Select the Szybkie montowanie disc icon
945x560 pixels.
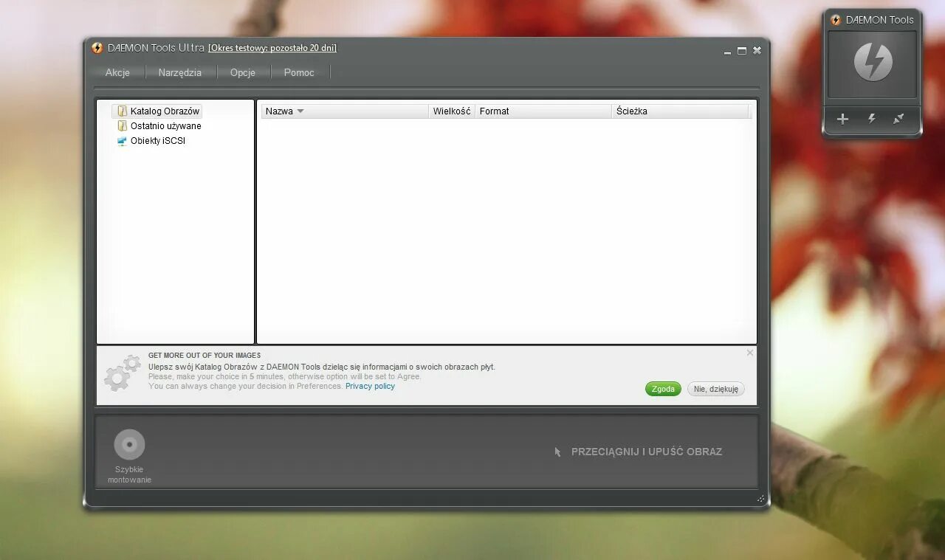(x=129, y=443)
